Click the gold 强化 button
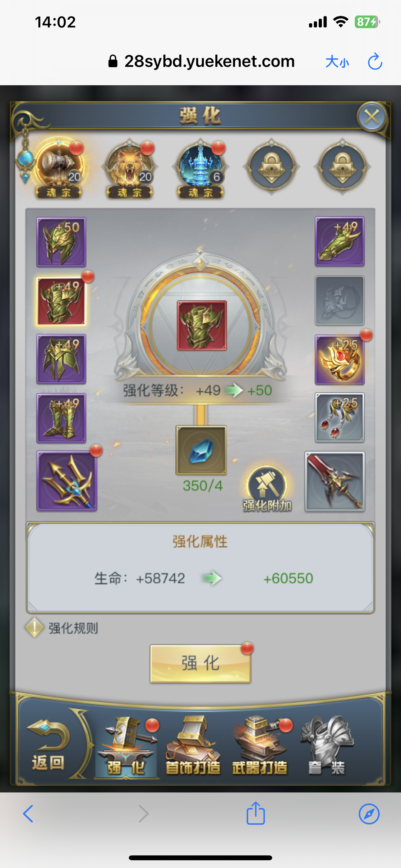Screen dimensions: 401x868 click(x=200, y=664)
